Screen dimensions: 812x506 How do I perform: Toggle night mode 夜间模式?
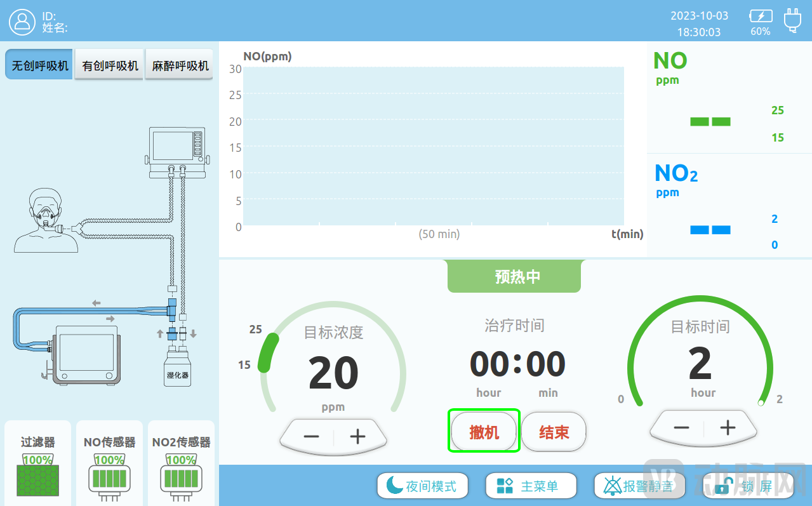(422, 486)
